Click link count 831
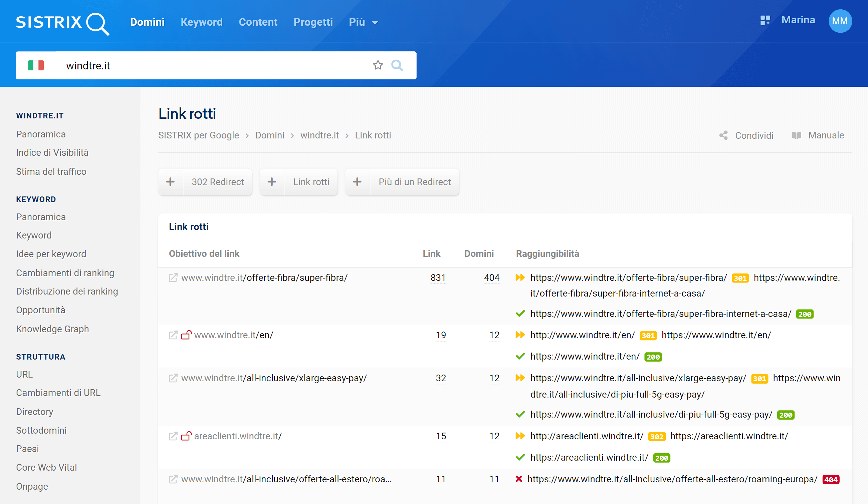Screen dimensions: 868x504 point(438,278)
